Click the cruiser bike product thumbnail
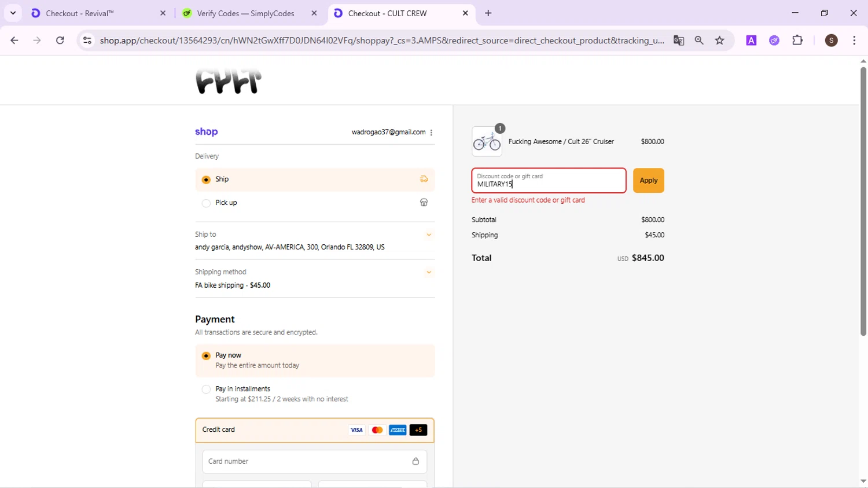868x488 pixels. pyautogui.click(x=487, y=142)
